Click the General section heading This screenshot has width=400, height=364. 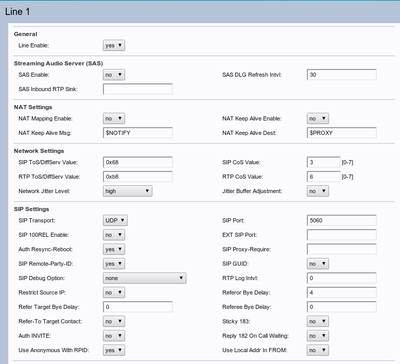coord(25,34)
